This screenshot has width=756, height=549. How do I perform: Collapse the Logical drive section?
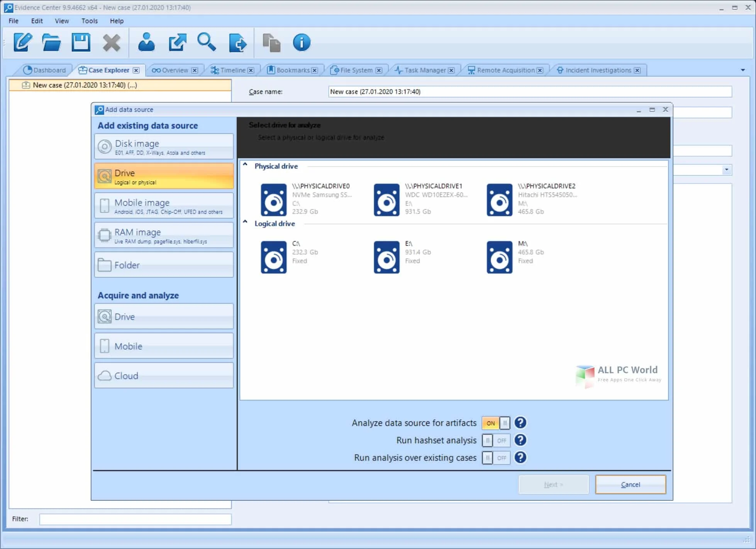pos(245,222)
